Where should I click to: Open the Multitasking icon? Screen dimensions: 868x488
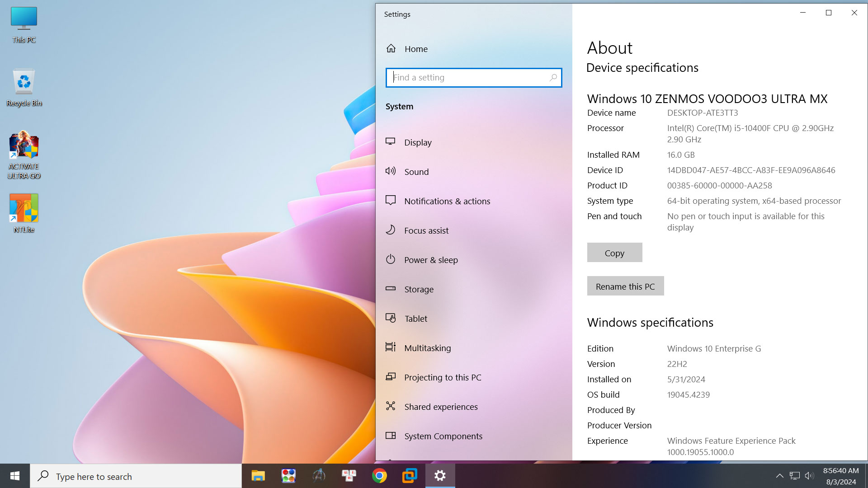391,347
